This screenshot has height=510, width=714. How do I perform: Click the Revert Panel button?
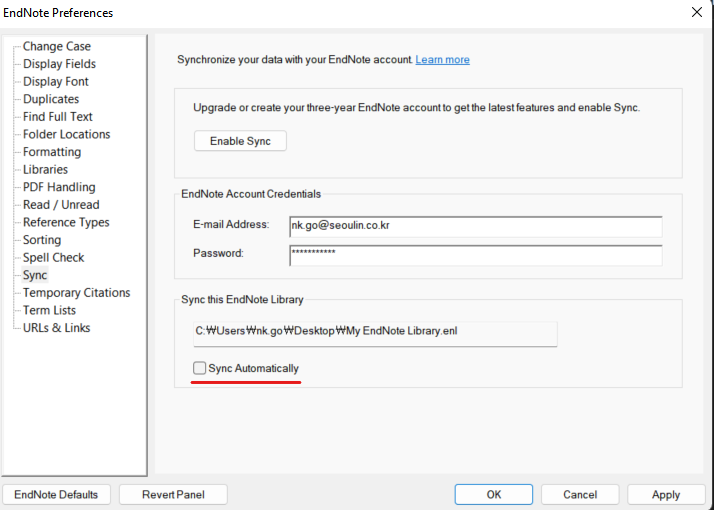(173, 495)
